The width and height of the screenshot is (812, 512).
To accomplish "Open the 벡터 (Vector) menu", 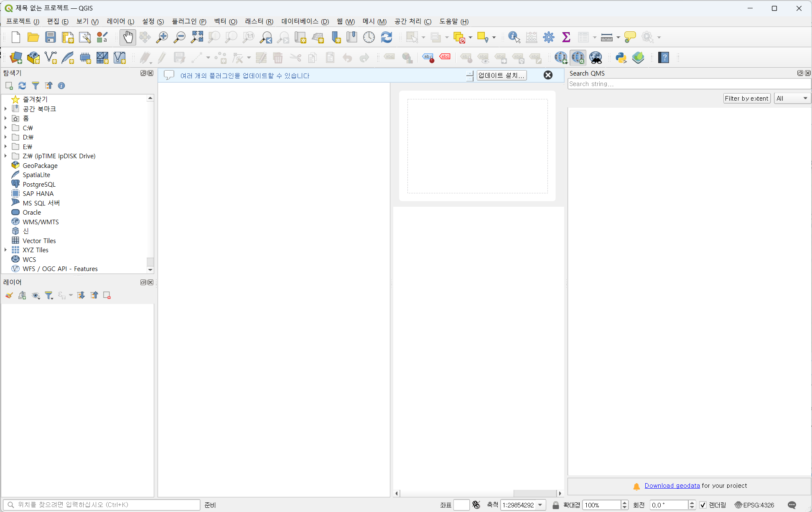I will pyautogui.click(x=225, y=21).
